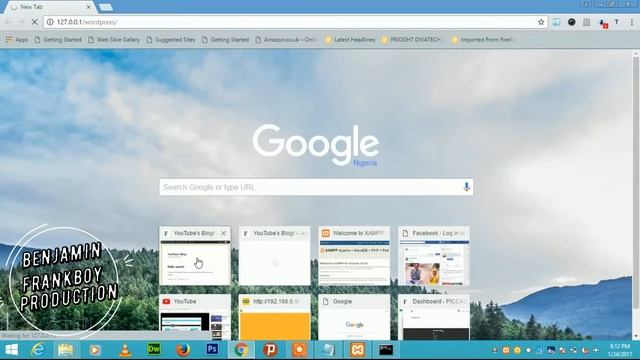Click the extension icon with red badge
Screen dimensions: 640x360
pyautogui.click(x=603, y=23)
